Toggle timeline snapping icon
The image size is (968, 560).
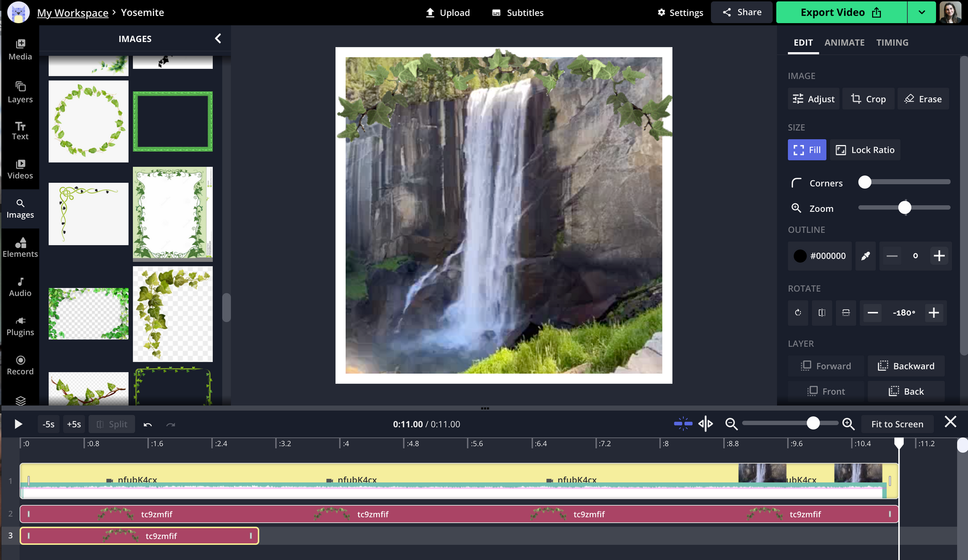pos(683,424)
